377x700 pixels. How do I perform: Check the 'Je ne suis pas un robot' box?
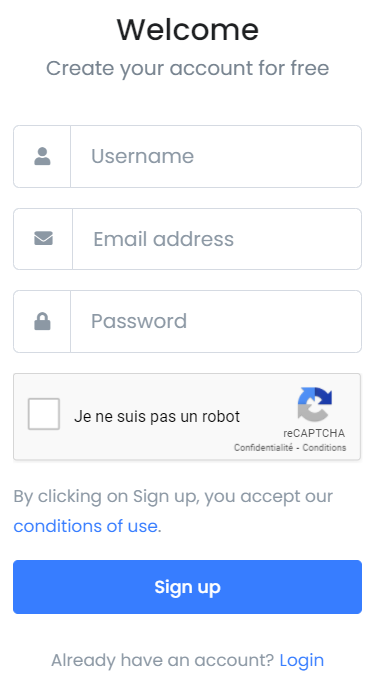coord(44,414)
